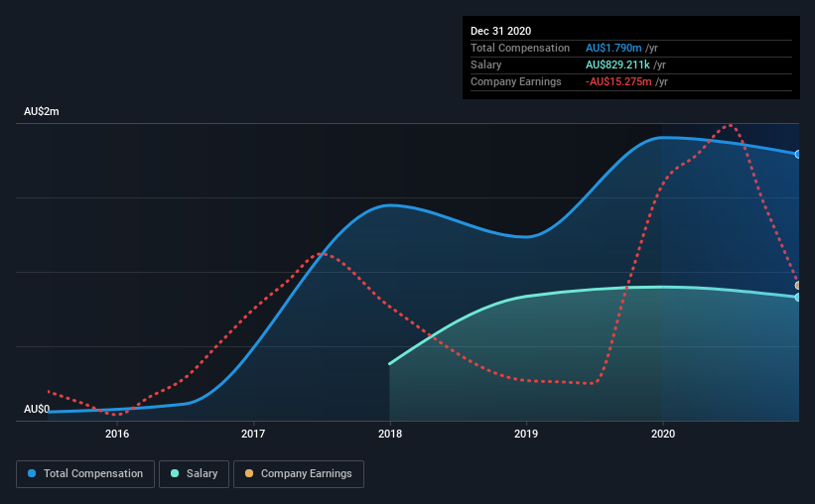Click the AU$0 axis label
815x504 pixels.
(x=37, y=410)
